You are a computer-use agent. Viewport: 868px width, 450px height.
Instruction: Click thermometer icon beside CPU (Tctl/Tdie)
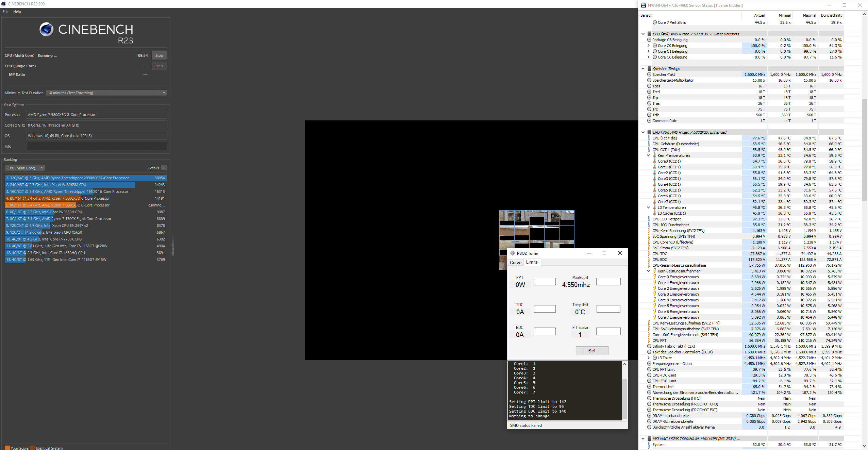tap(649, 138)
